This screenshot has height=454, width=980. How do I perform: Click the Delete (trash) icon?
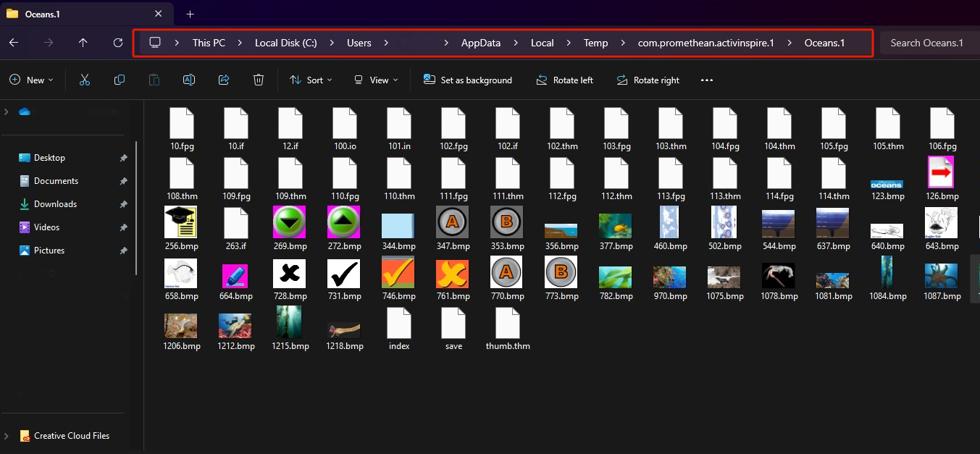coord(259,80)
